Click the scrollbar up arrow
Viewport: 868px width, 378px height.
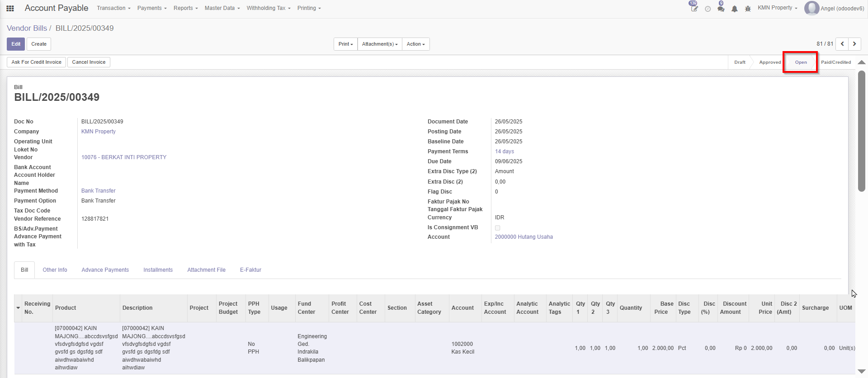(x=862, y=62)
